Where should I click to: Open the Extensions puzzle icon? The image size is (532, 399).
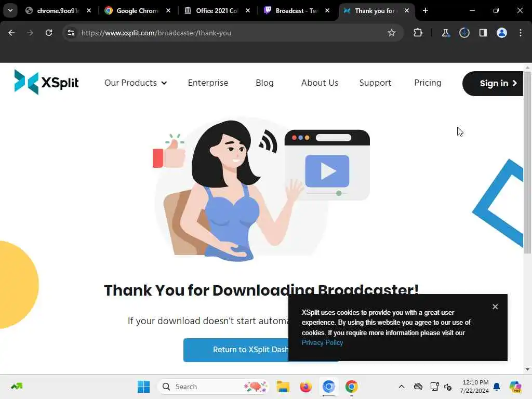418,33
